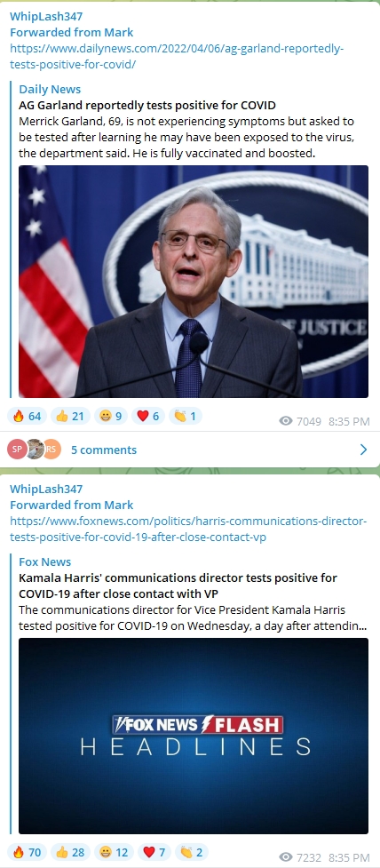Open the Fox News Flash Headlines thumbnail

click(x=194, y=736)
